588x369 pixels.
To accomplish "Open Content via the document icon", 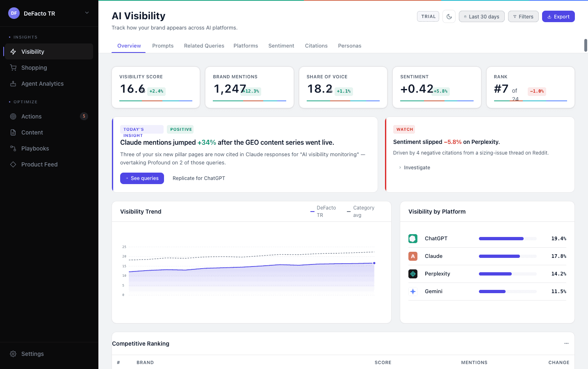I will pos(14,132).
